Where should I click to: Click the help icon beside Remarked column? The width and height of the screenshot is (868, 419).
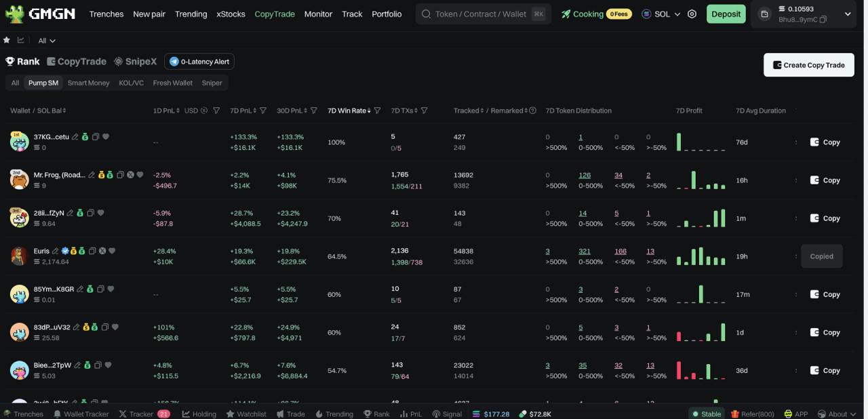[532, 111]
